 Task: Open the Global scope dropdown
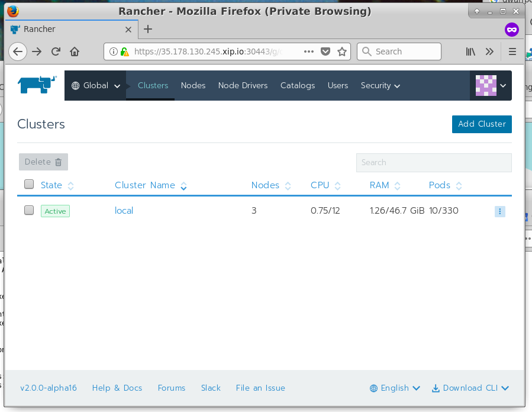coord(95,85)
